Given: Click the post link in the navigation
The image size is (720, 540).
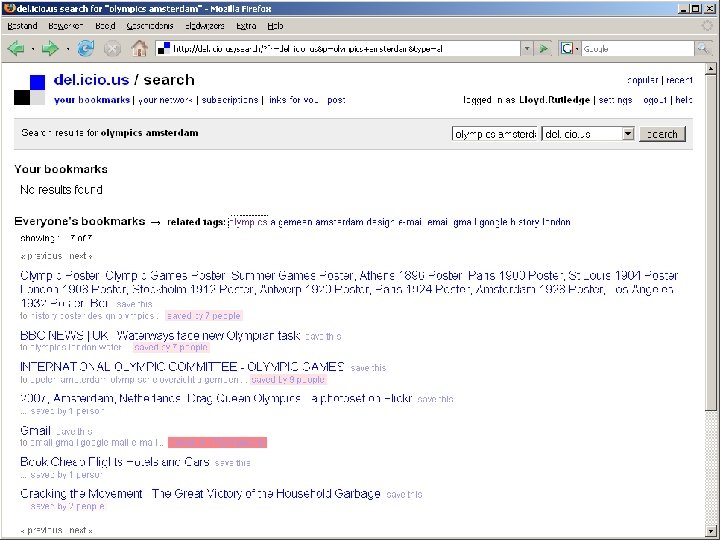Looking at the screenshot, I should [x=336, y=100].
